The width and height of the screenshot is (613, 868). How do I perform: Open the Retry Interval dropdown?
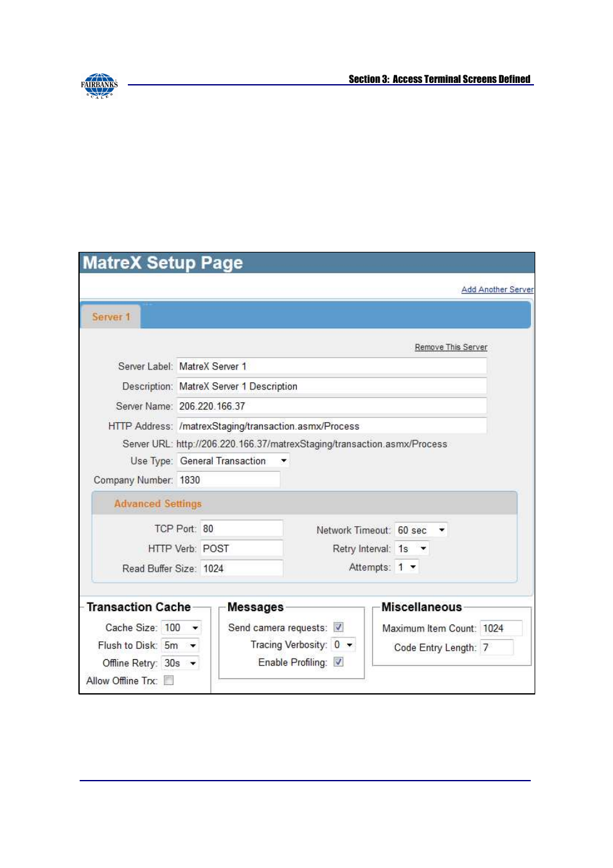(412, 549)
